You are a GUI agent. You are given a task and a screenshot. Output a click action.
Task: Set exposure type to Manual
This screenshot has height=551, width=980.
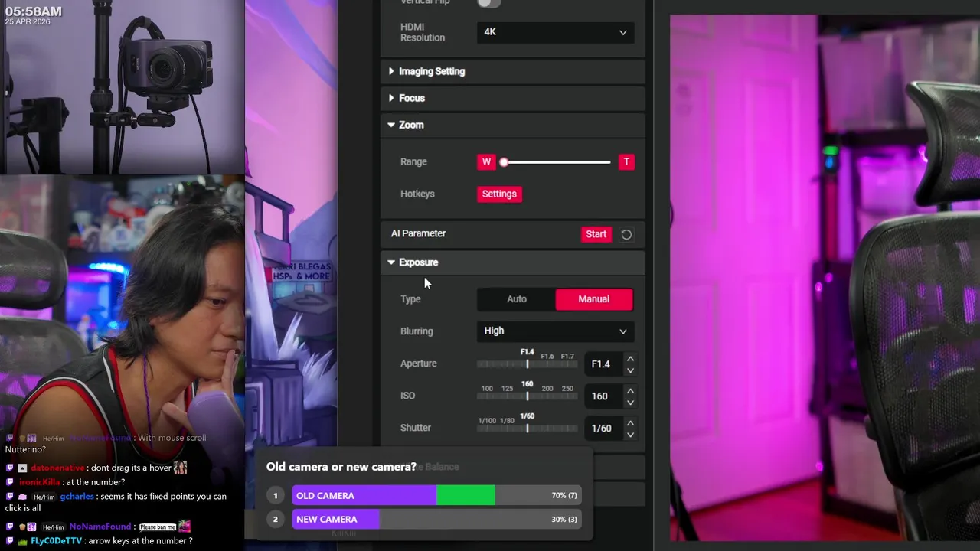coord(594,299)
